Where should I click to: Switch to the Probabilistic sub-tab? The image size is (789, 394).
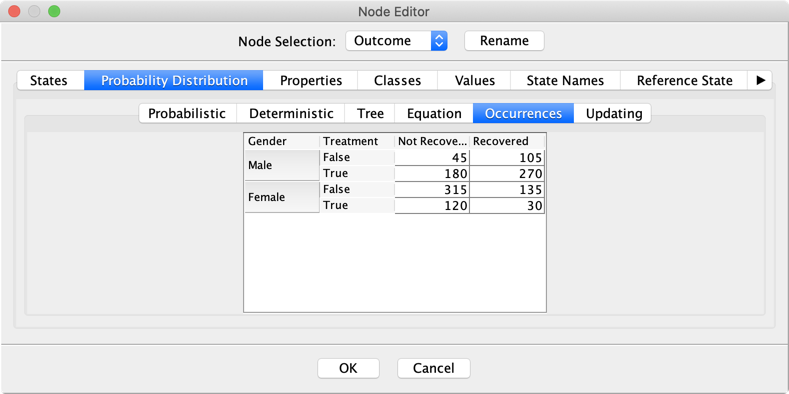pyautogui.click(x=187, y=113)
